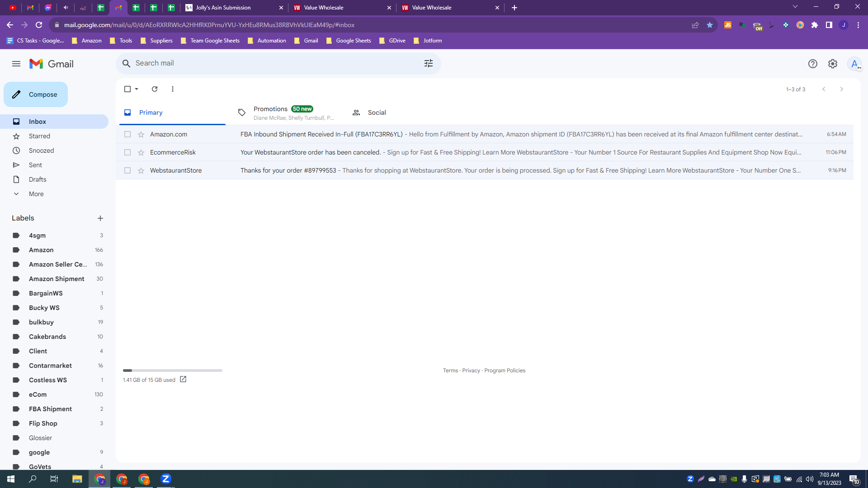Open Chrome tab search dropdown
868x488 pixels.
coord(795,7)
